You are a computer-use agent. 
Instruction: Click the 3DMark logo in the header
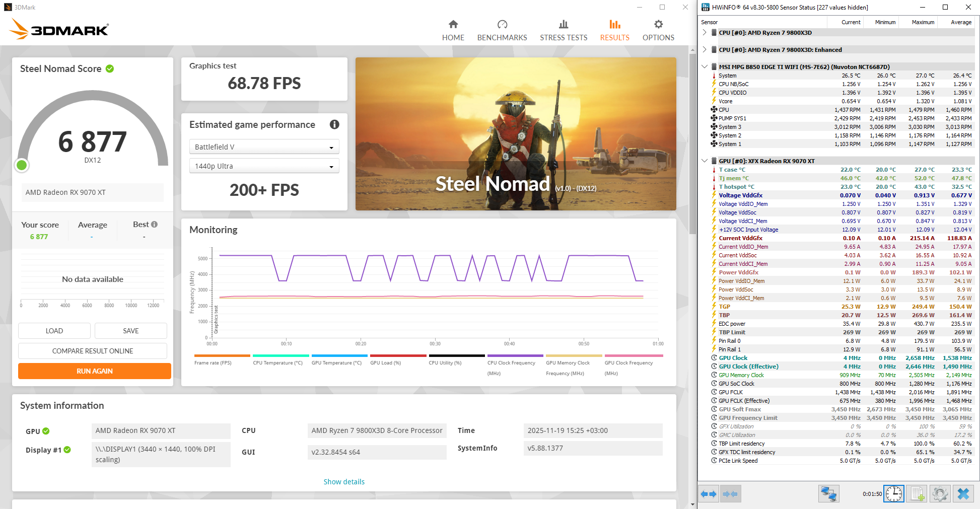click(x=59, y=29)
